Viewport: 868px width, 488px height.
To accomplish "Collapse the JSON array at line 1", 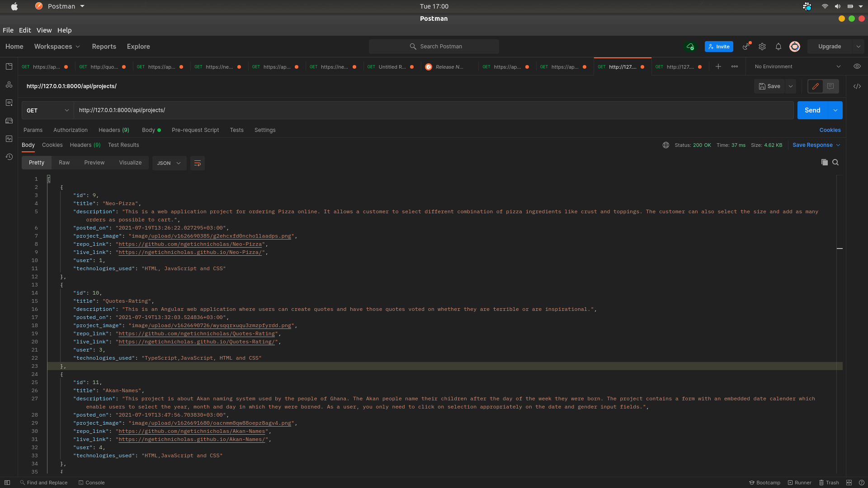I will 49,179.
